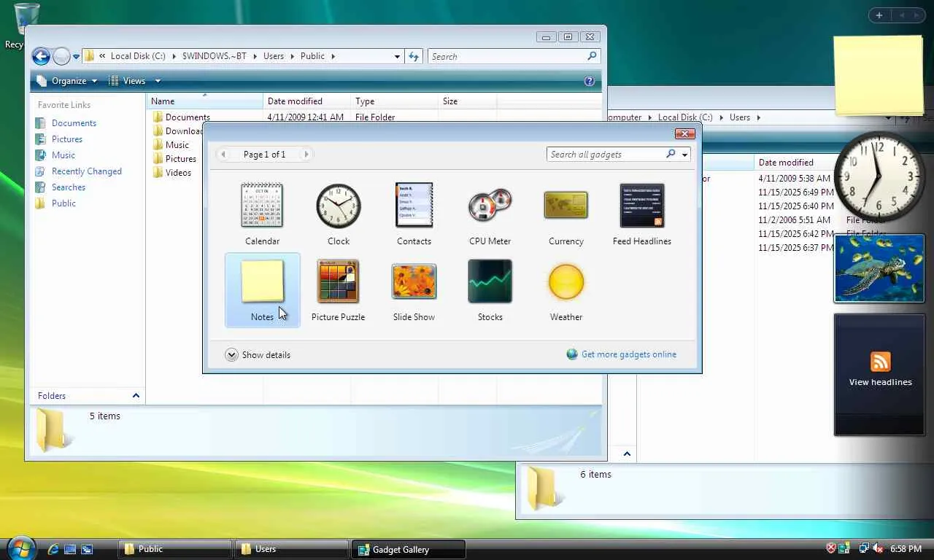Click the Search box in Public window

click(513, 56)
